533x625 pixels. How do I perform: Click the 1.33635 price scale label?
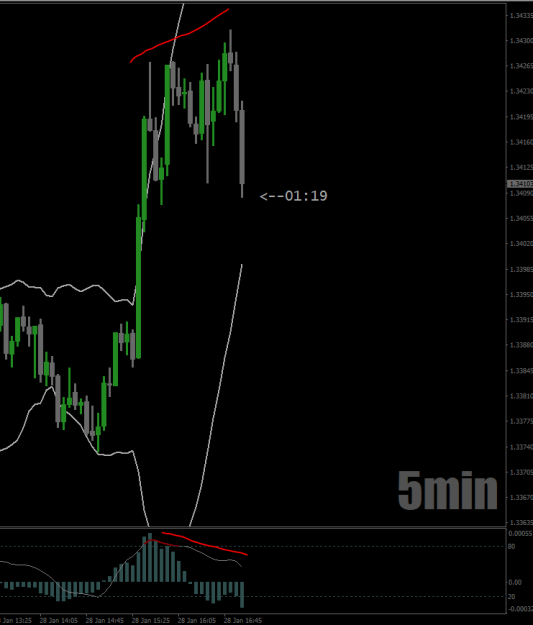521,523
